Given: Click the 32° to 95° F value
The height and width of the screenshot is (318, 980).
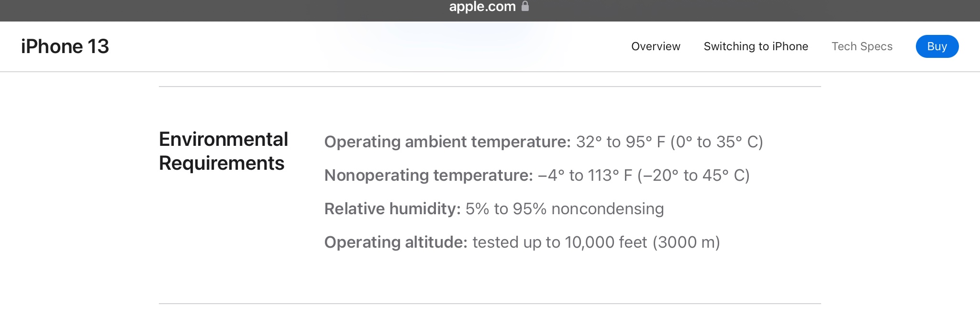Looking at the screenshot, I should (x=621, y=142).
